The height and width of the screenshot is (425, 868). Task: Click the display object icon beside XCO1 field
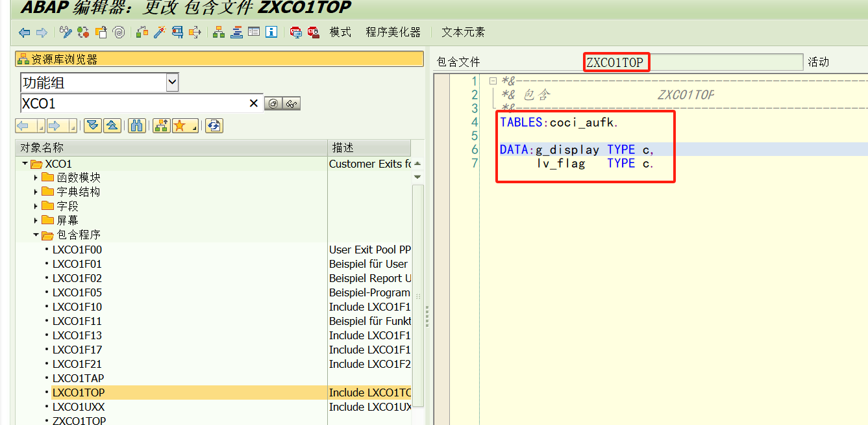(274, 103)
